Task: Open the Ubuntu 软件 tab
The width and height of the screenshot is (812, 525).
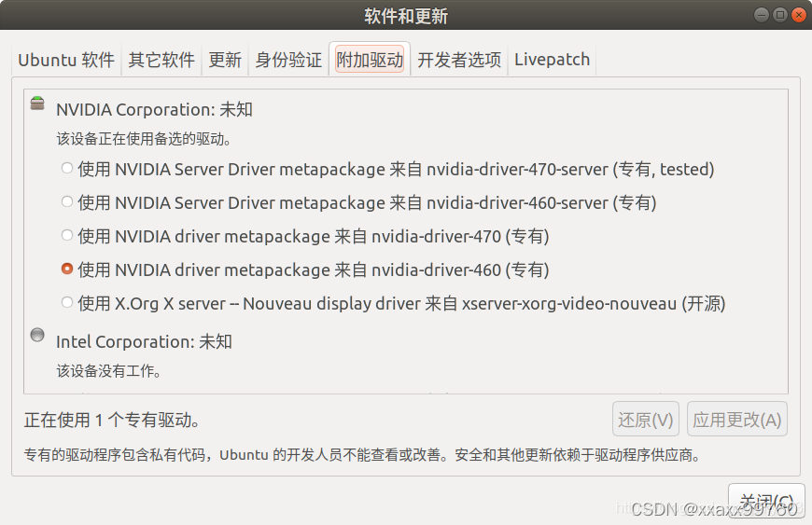Action: [x=66, y=60]
